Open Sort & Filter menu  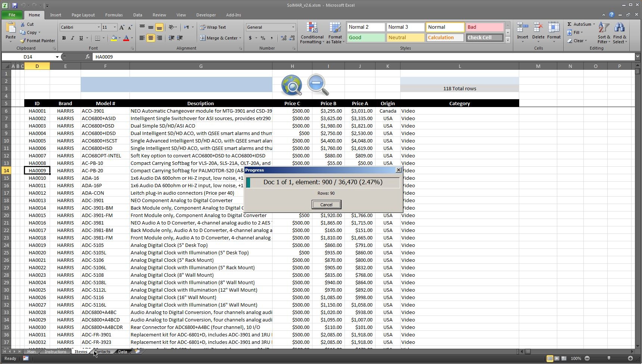tap(604, 33)
